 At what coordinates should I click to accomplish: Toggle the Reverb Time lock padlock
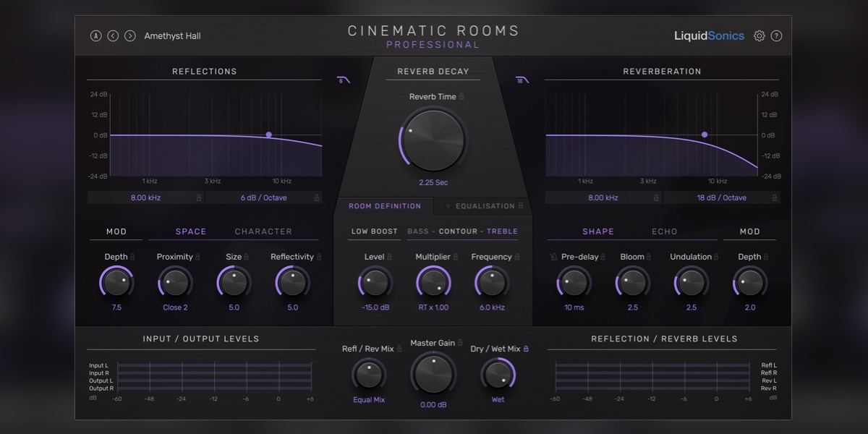coord(461,96)
